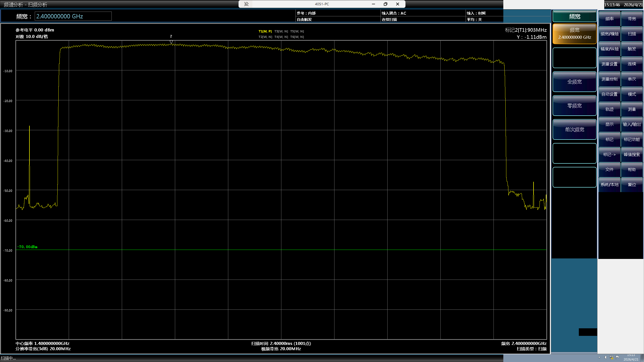Open the 扫描 sweep key
This screenshot has width=644, height=362.
click(632, 34)
